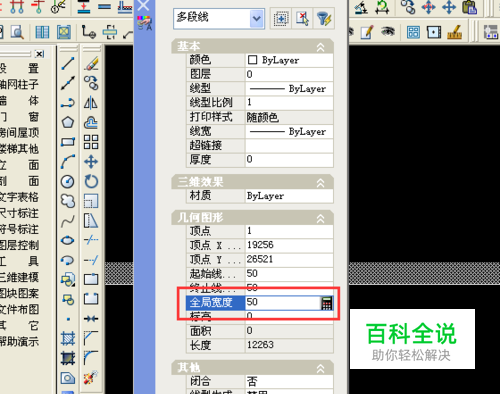Select the Arc draw tool

click(x=68, y=162)
